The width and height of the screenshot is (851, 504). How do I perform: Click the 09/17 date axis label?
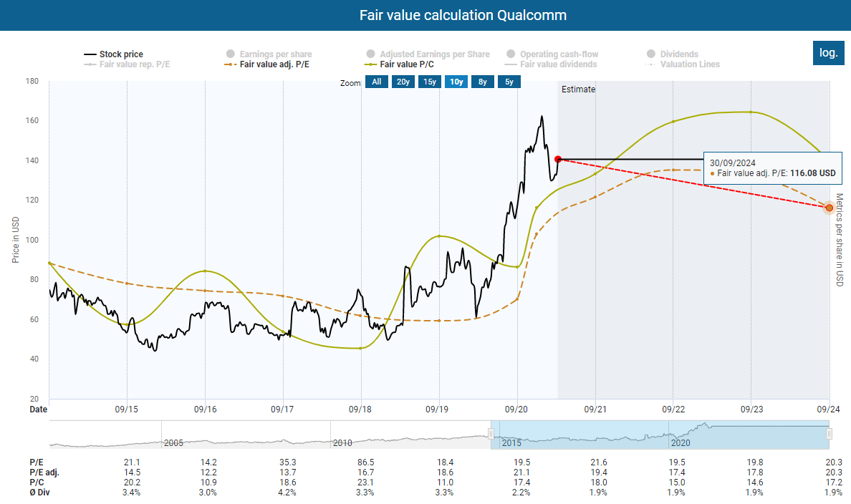point(282,409)
